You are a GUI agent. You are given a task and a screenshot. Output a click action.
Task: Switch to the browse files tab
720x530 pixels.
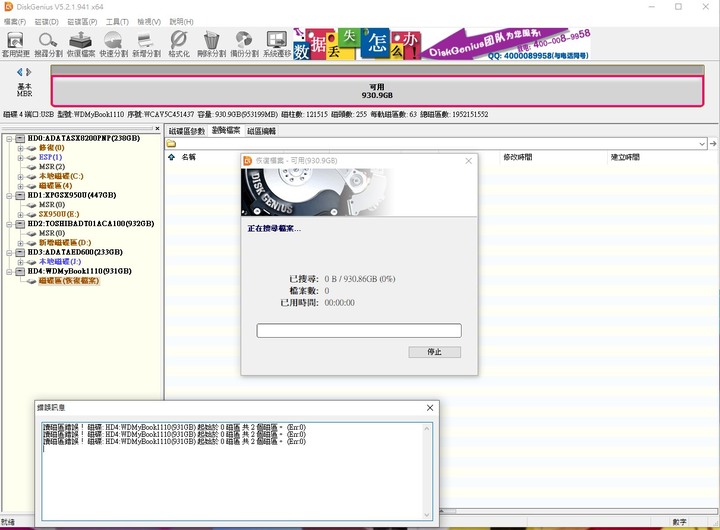pyautogui.click(x=226, y=130)
